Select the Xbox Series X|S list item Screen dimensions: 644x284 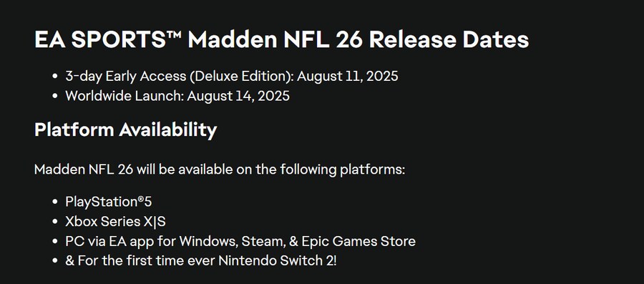pos(115,222)
